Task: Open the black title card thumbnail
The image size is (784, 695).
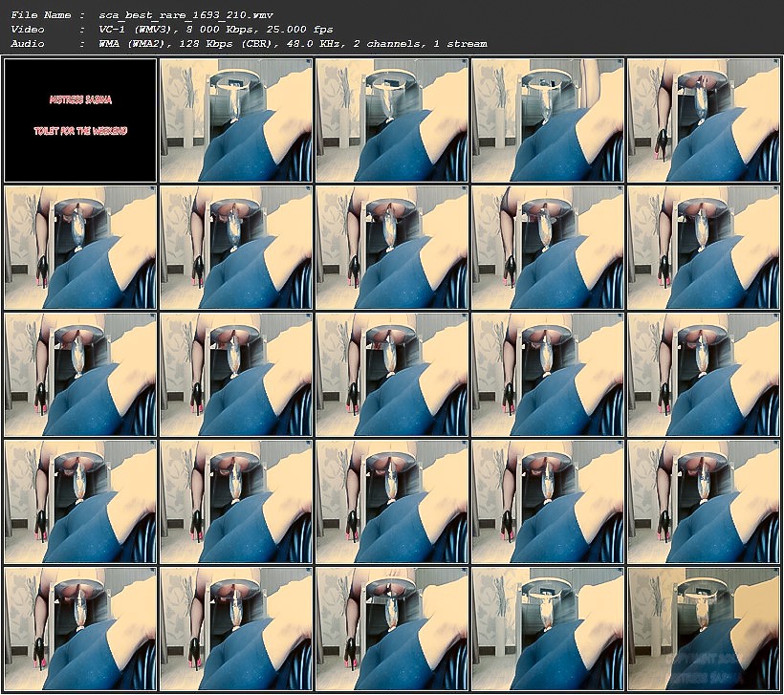Action: [x=80, y=120]
